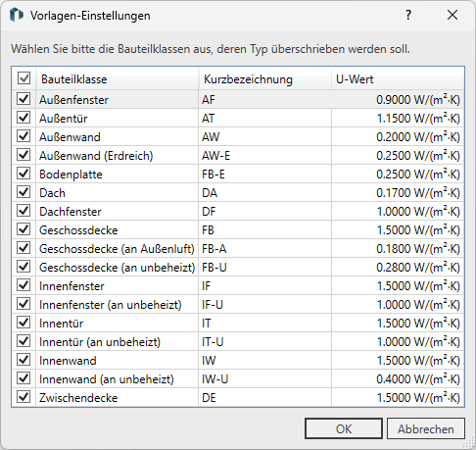
Task: Close the Vorlagen-Einstellungen dialog
Action: coord(452,15)
